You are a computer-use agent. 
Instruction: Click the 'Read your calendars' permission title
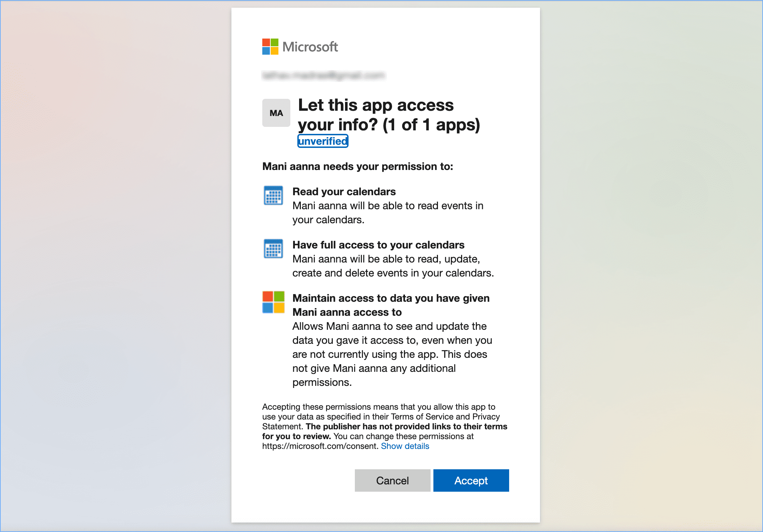(344, 192)
